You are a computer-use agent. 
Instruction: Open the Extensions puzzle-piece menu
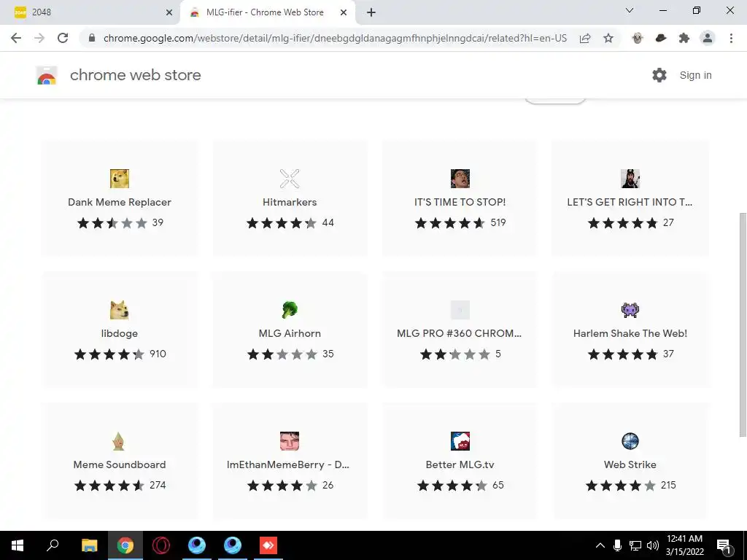tap(684, 38)
